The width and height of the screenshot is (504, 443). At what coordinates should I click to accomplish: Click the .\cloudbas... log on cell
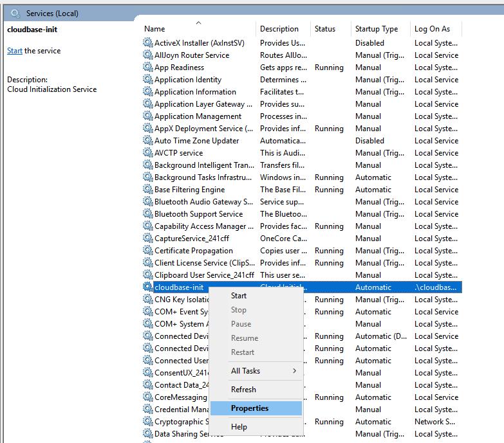click(x=435, y=287)
